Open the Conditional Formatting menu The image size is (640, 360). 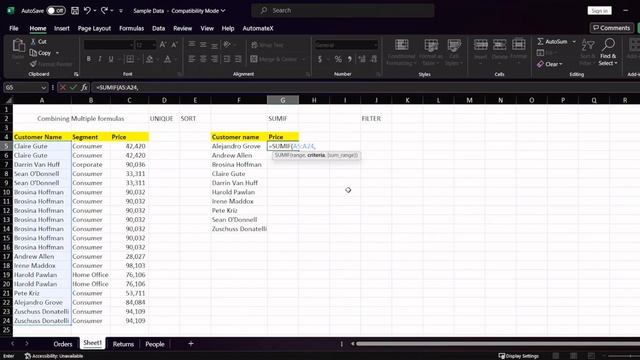pos(401,52)
